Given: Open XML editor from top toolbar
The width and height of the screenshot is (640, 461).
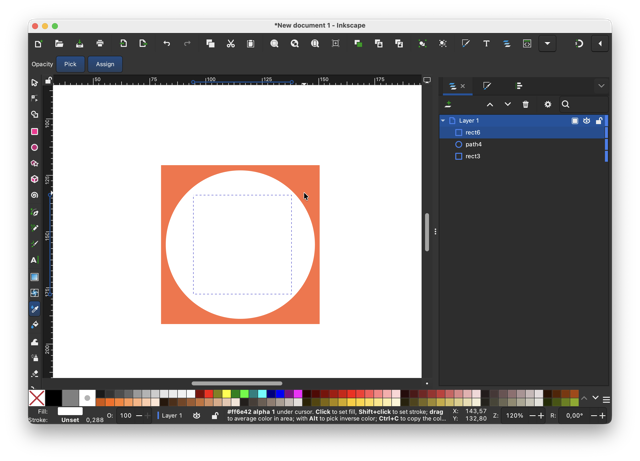Looking at the screenshot, I should click(527, 44).
